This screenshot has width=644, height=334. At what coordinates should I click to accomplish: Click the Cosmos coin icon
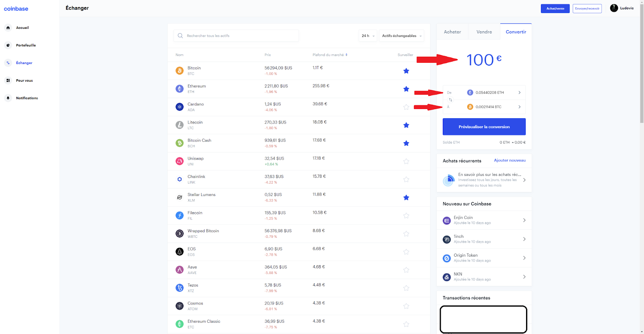(180, 306)
